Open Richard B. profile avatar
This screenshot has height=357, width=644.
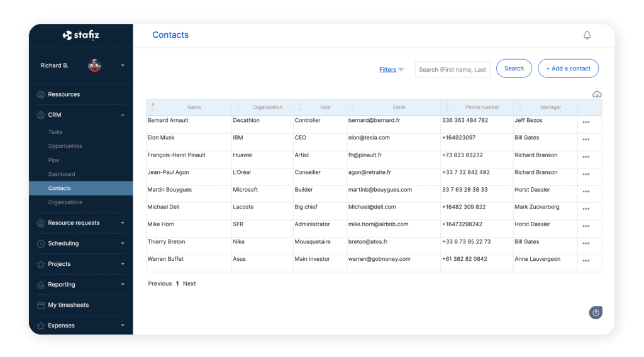pyautogui.click(x=94, y=65)
